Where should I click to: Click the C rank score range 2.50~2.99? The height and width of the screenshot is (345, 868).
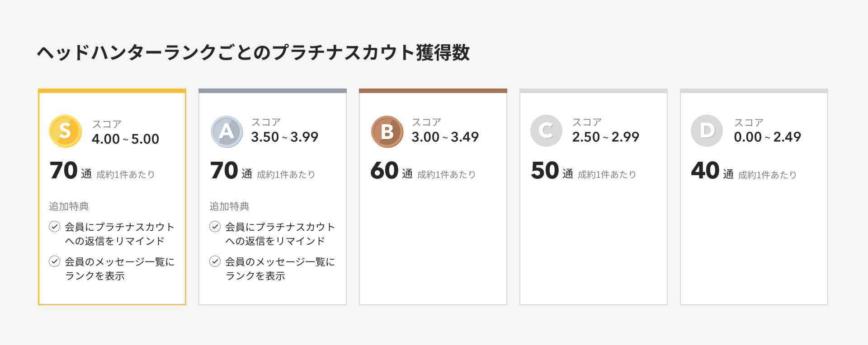coord(605,137)
